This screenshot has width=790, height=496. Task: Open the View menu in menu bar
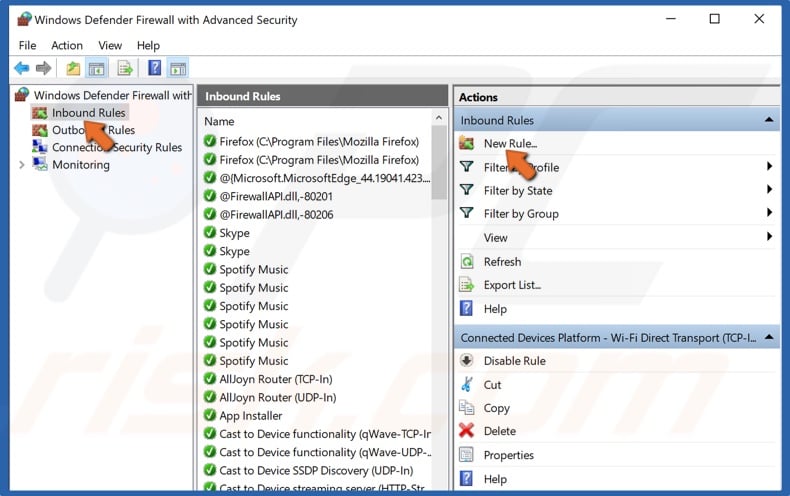(110, 45)
